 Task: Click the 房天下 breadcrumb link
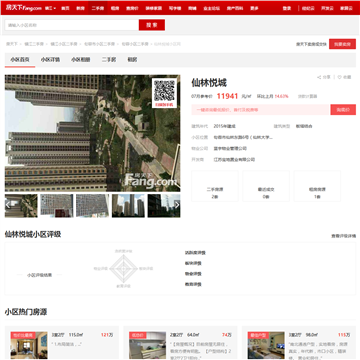(12, 44)
